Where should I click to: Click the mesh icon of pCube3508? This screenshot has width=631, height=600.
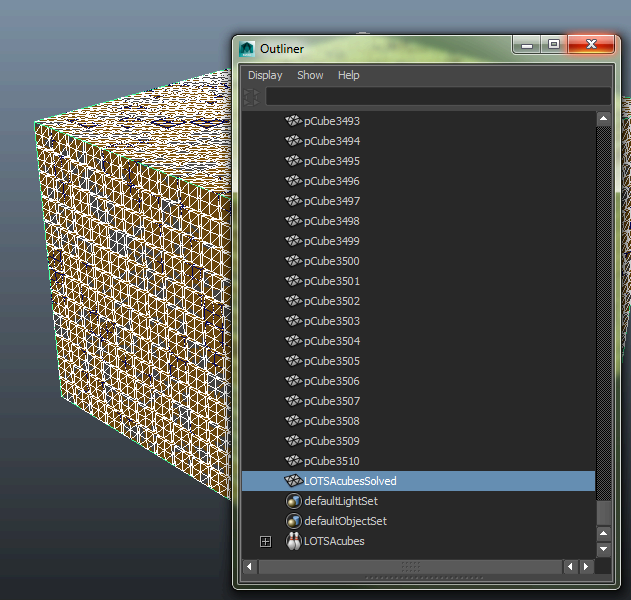coord(294,421)
